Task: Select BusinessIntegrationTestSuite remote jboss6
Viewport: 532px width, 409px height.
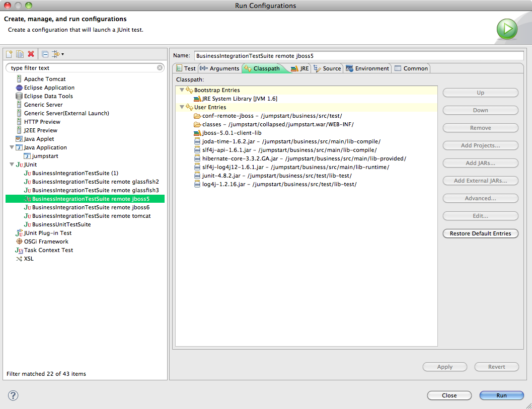Action: point(91,207)
